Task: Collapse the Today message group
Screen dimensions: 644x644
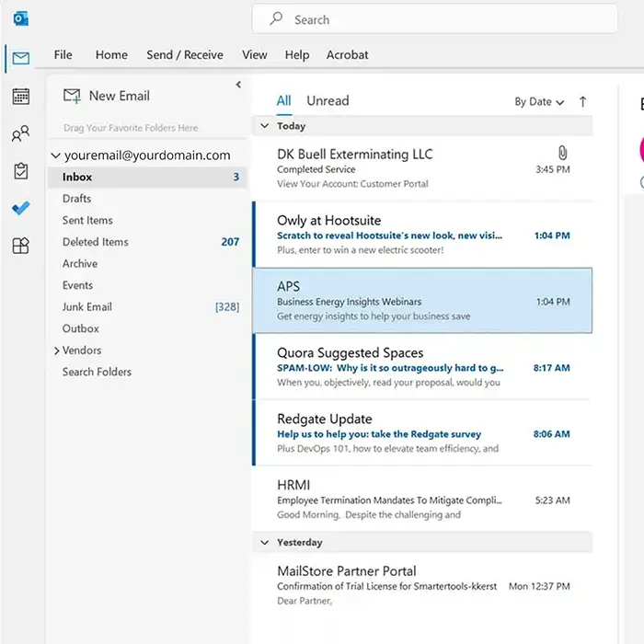Action: [x=265, y=126]
